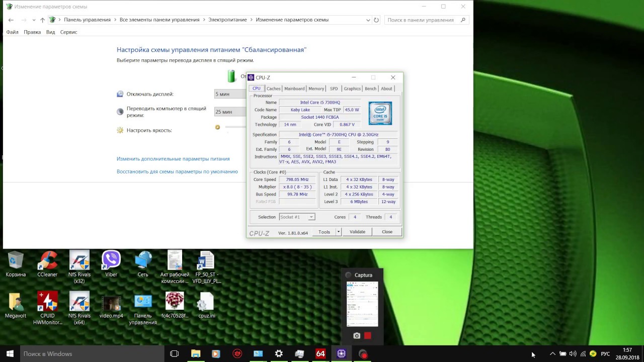
Task: Select the FP_50_ST Word document icon
Action: tap(206, 267)
